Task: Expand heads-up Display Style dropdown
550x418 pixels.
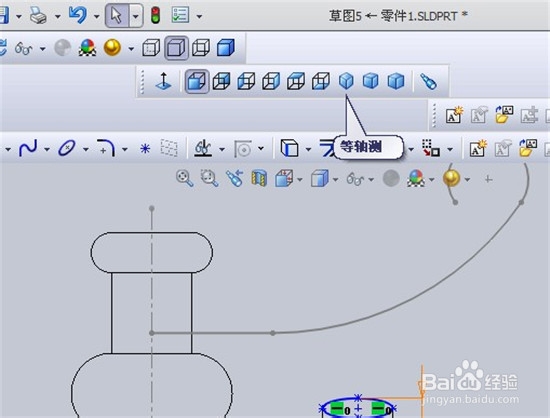Action: [x=335, y=180]
